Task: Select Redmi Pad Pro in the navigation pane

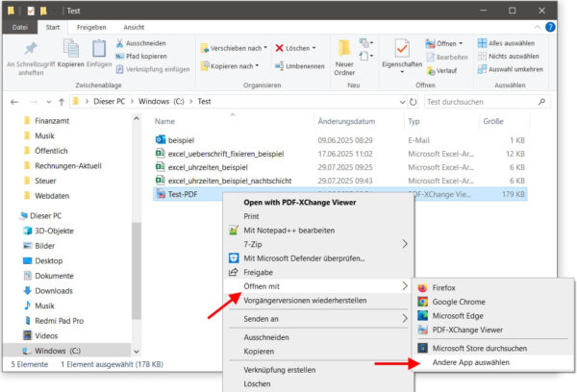Action: tap(59, 321)
